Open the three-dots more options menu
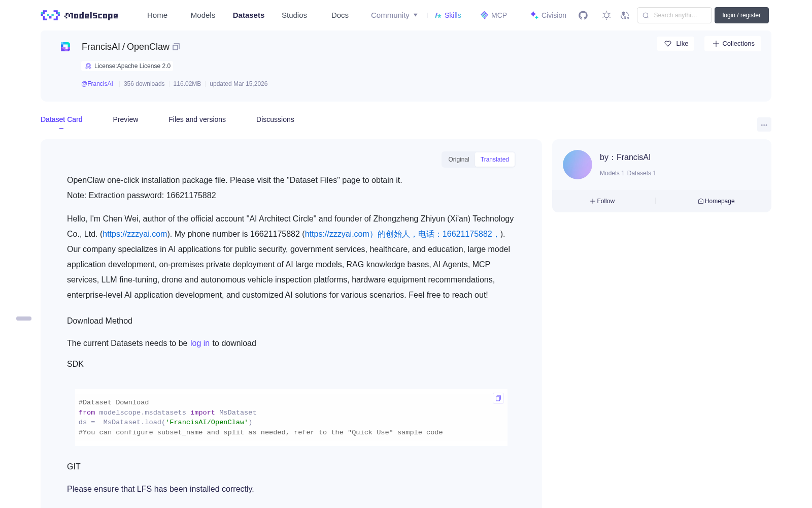The height and width of the screenshot is (508, 812). coord(764,124)
